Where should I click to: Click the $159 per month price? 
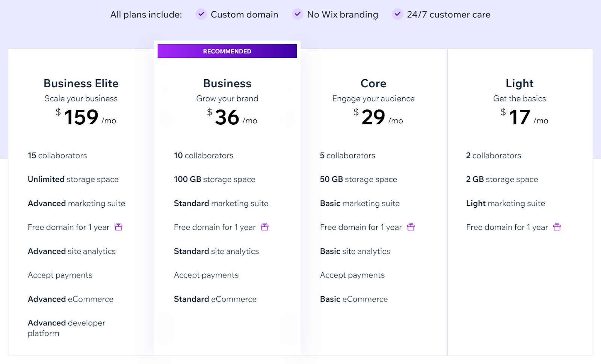pos(86,117)
